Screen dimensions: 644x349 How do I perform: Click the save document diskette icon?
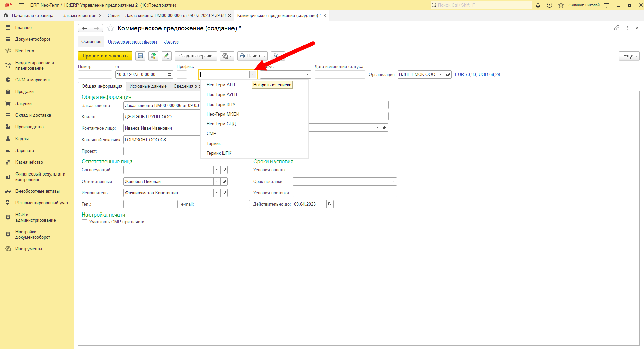(x=140, y=56)
